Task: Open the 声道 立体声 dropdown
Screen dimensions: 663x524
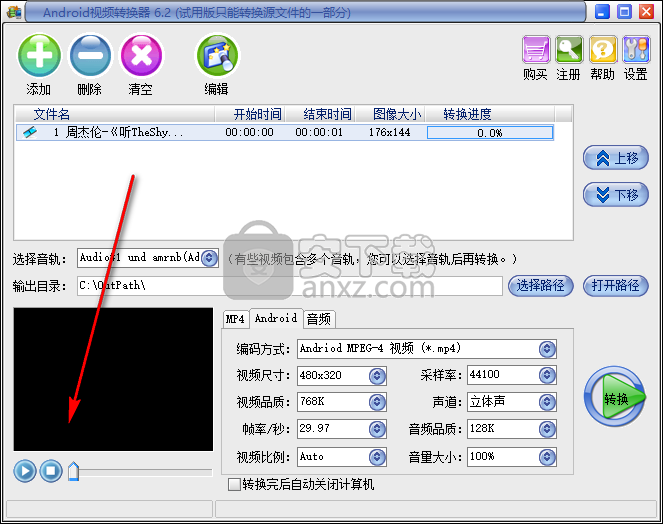Action: pyautogui.click(x=547, y=402)
